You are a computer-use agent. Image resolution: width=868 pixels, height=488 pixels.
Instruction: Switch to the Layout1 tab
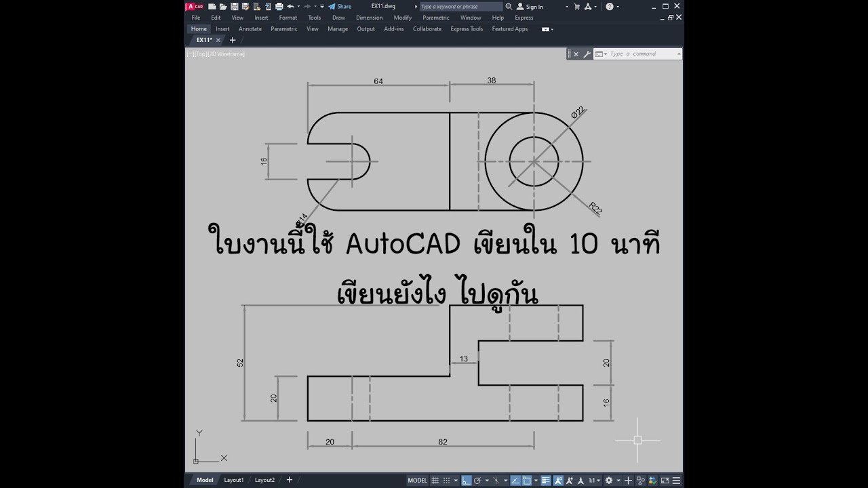pos(234,480)
